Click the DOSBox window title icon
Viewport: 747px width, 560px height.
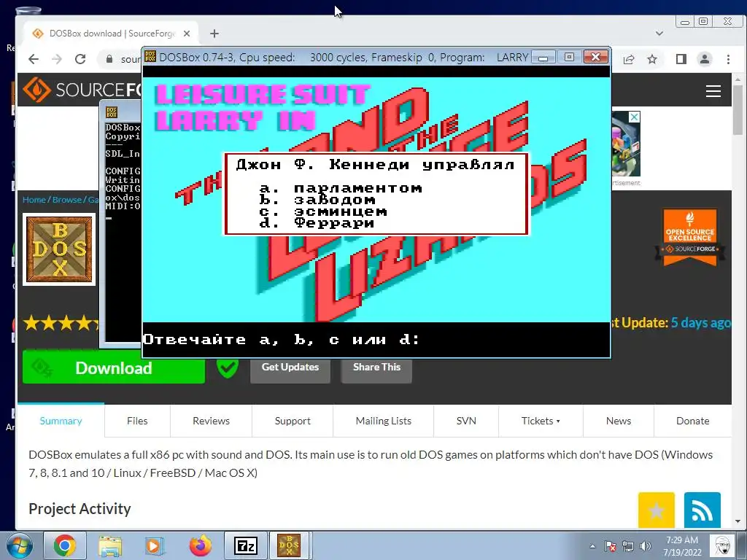coord(150,57)
